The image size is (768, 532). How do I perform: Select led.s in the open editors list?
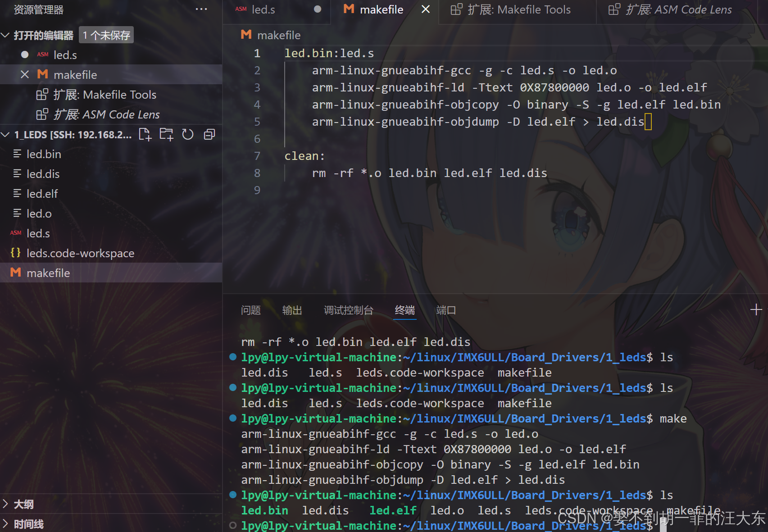111,55
